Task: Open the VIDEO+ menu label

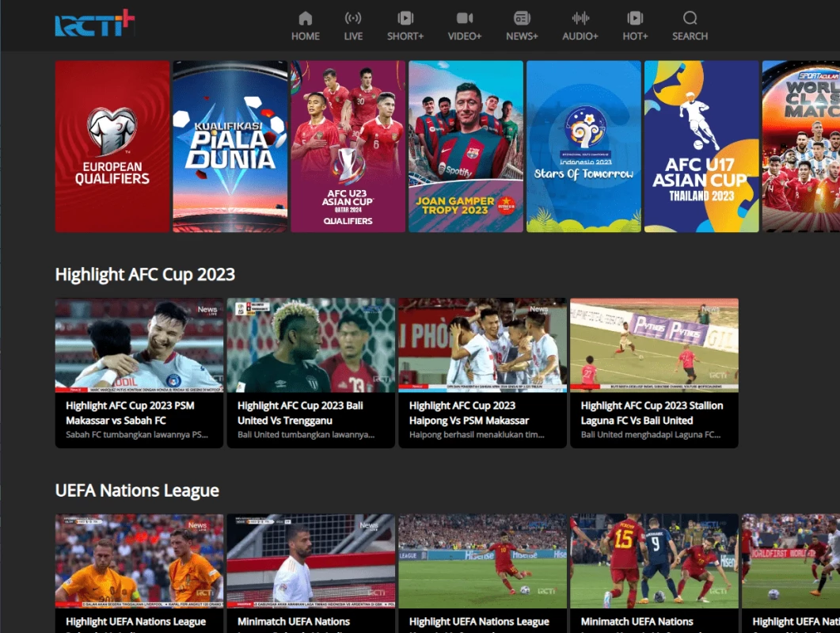Action: pyautogui.click(x=465, y=36)
